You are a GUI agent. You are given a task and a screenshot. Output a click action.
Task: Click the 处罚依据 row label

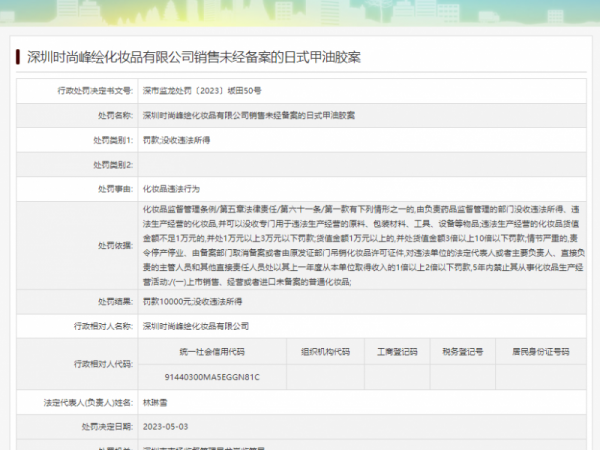(x=115, y=244)
